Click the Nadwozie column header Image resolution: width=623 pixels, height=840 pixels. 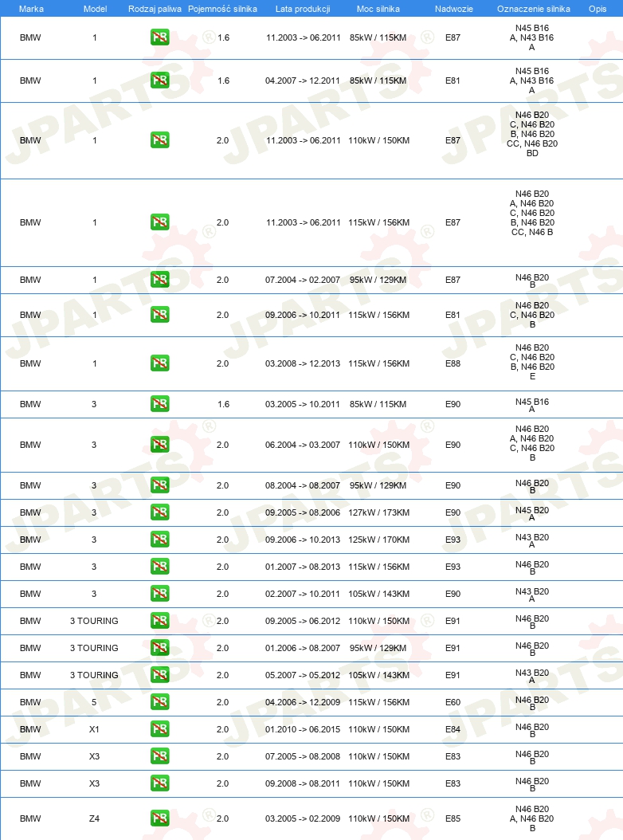tap(454, 9)
